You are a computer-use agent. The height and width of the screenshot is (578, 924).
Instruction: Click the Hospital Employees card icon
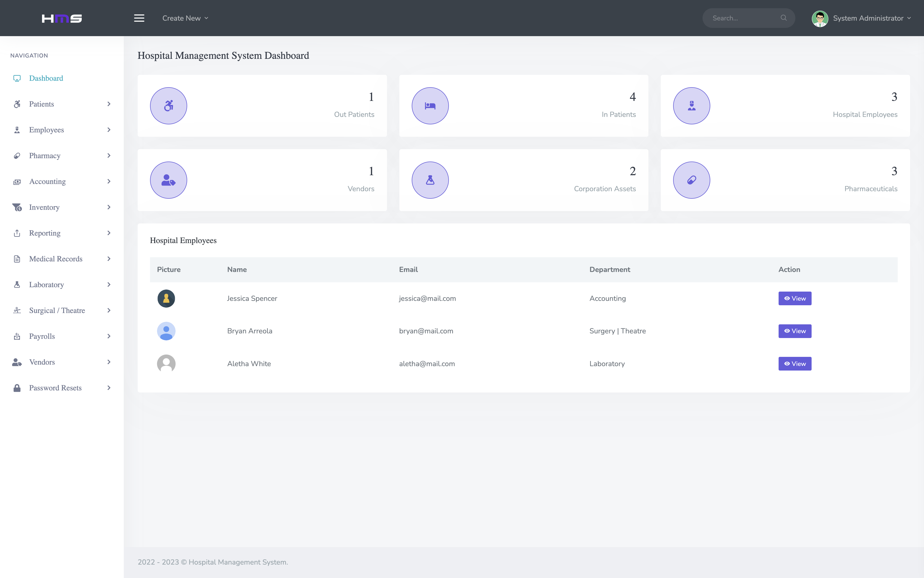tap(691, 106)
